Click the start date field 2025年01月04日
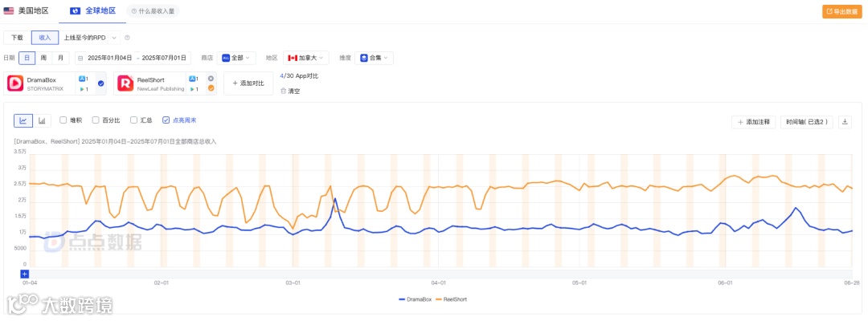Image resolution: width=868 pixels, height=321 pixels. (x=110, y=58)
